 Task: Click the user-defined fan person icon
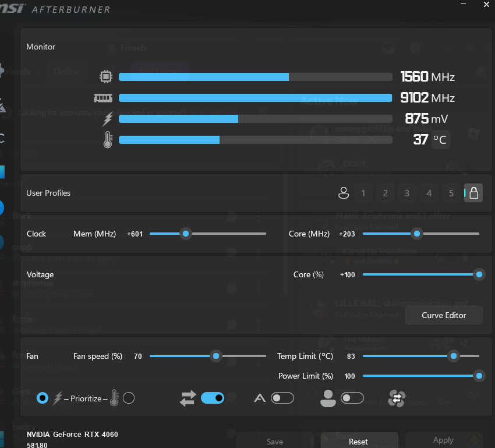coord(328,398)
